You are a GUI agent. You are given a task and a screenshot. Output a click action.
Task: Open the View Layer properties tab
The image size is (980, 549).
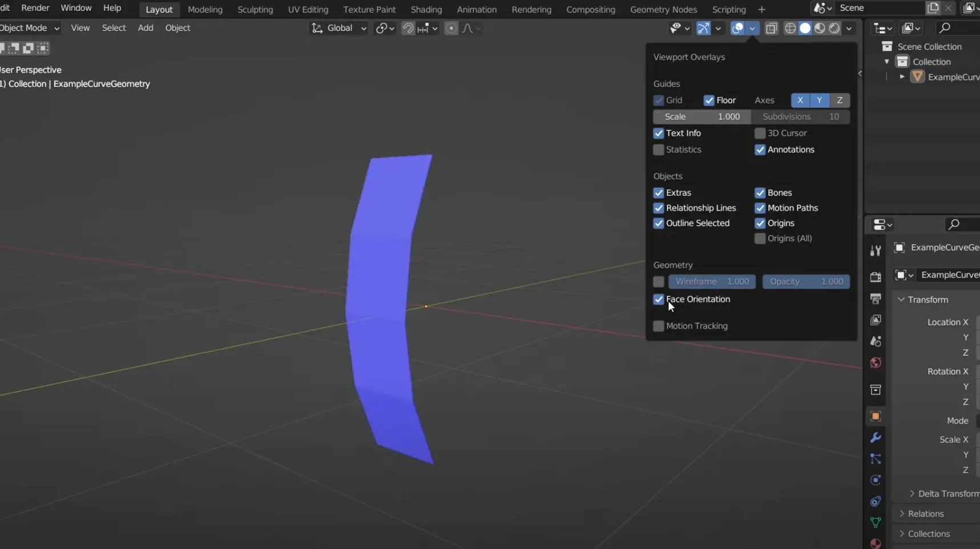(x=876, y=320)
